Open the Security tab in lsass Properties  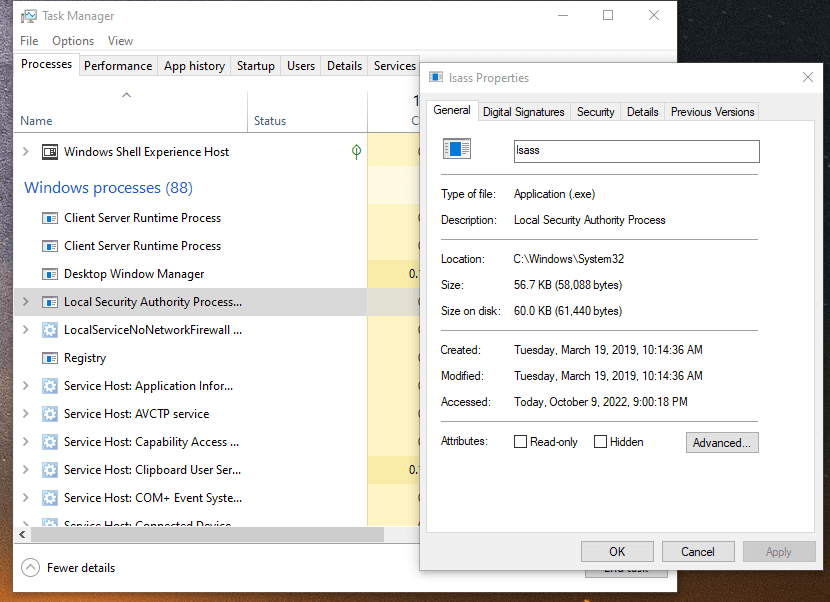click(596, 112)
